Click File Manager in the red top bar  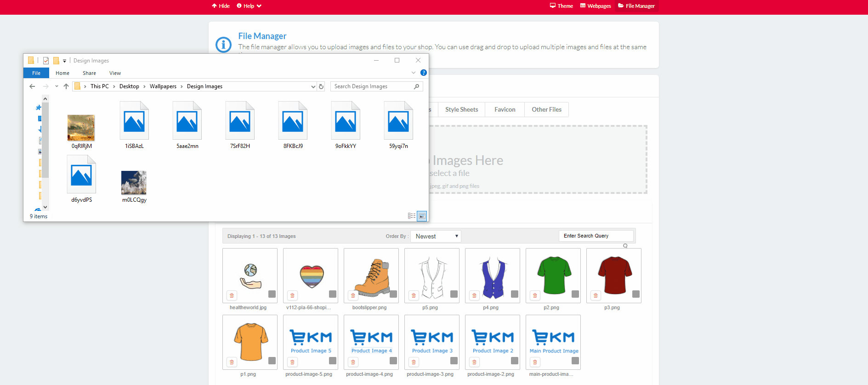point(636,6)
